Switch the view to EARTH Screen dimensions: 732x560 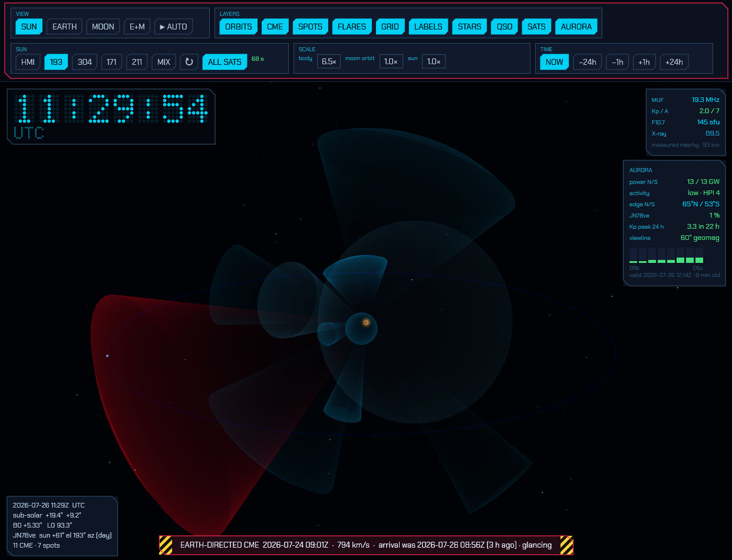click(64, 27)
